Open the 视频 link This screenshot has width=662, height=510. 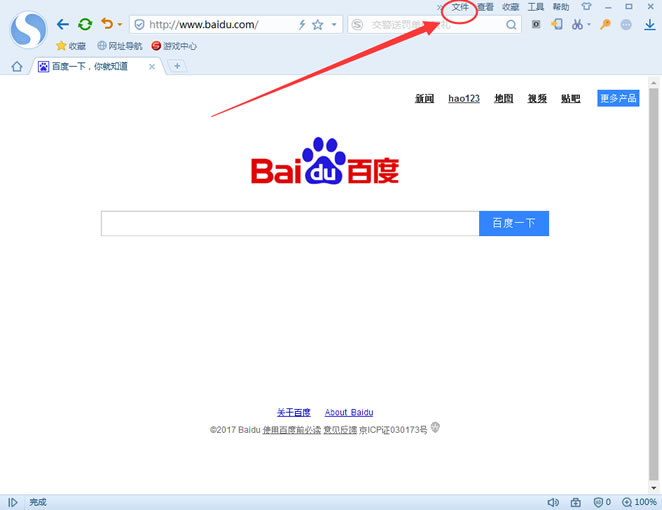(537, 98)
